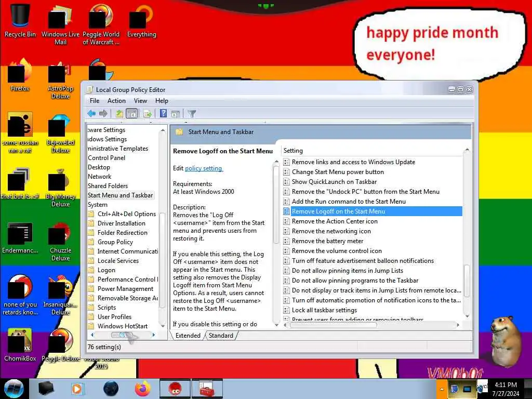
Task: Click the Ctrl+Alt+Del Options folder icon
Action: pos(91,214)
